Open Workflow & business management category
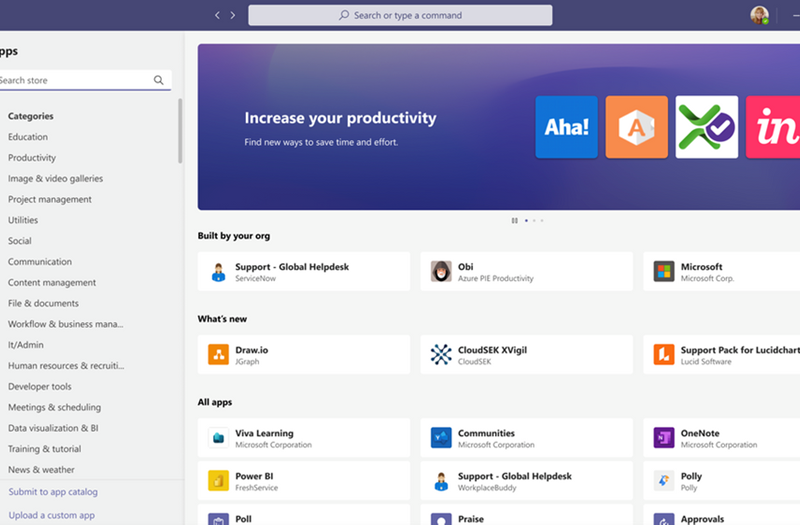The image size is (800, 525). coord(66,324)
